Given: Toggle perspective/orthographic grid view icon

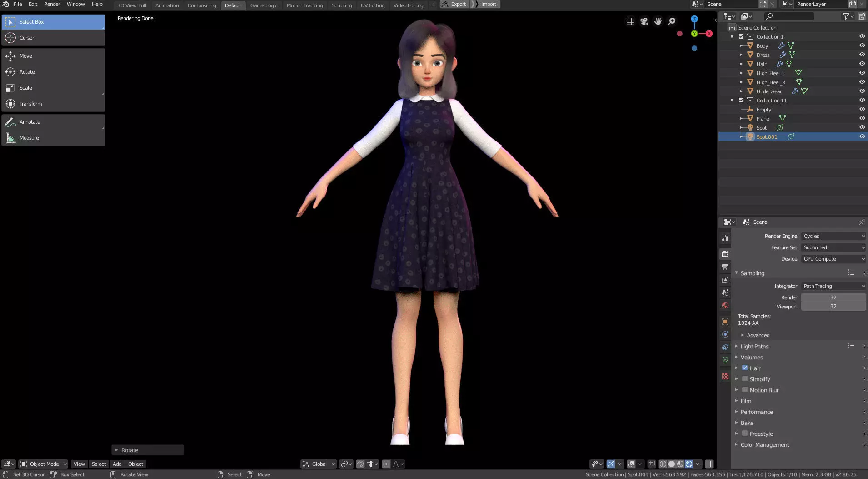Looking at the screenshot, I should [x=630, y=21].
